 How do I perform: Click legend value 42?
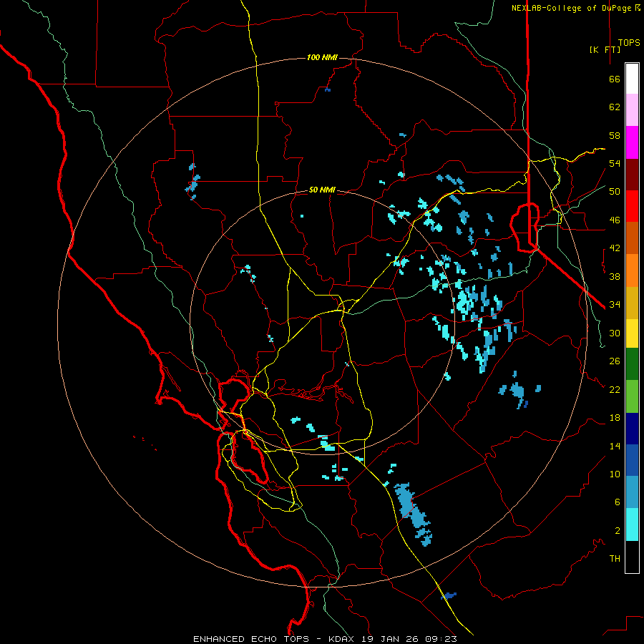coord(615,248)
